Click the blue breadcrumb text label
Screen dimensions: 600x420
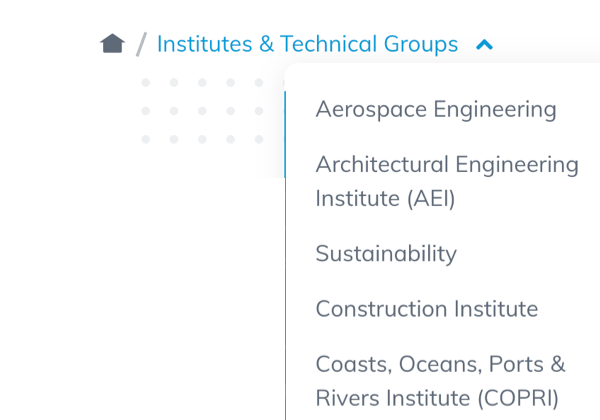click(x=307, y=44)
